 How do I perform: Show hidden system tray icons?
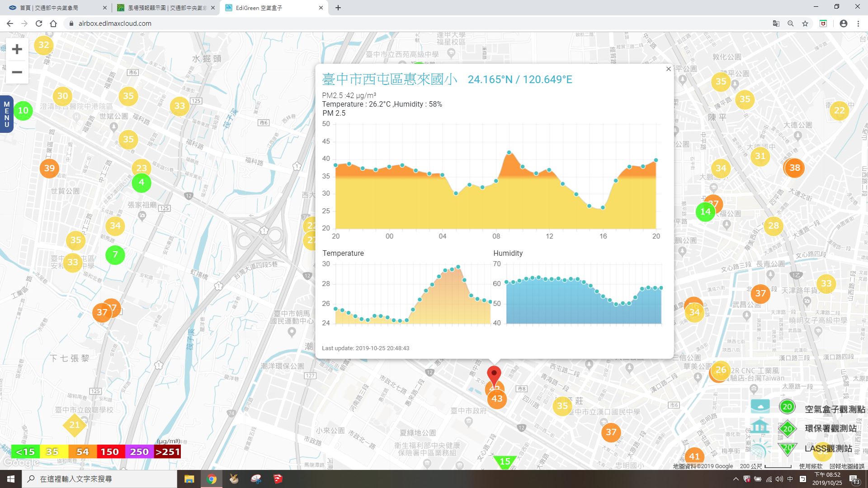click(736, 479)
